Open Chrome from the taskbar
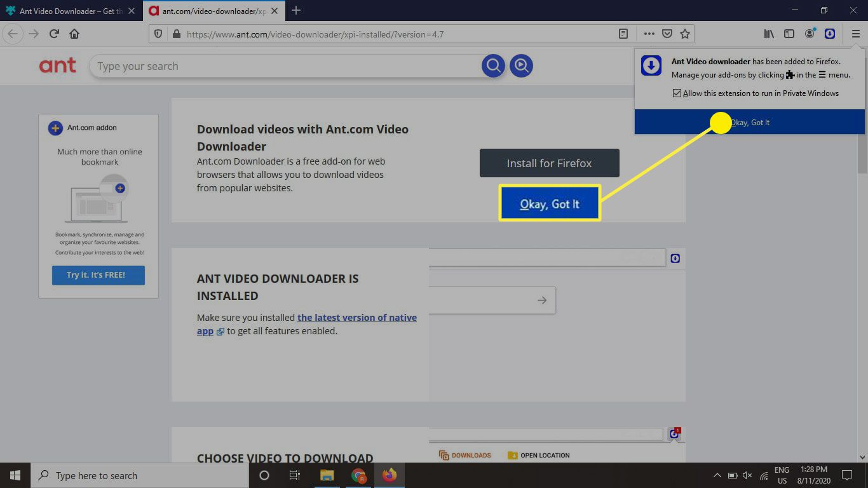This screenshot has width=868, height=488. (x=358, y=475)
